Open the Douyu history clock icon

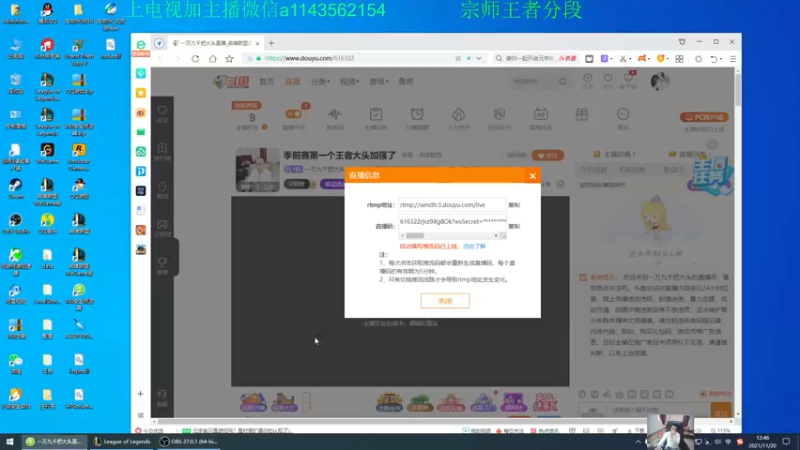click(588, 80)
